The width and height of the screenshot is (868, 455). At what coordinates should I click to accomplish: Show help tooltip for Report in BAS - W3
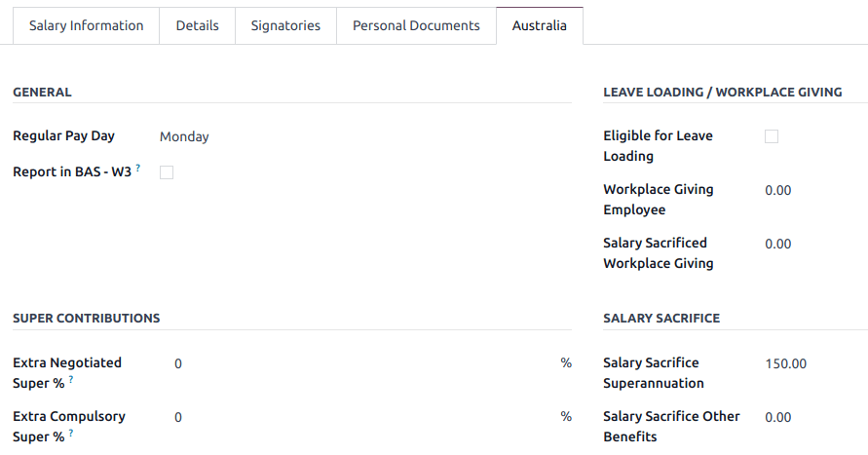(x=138, y=169)
